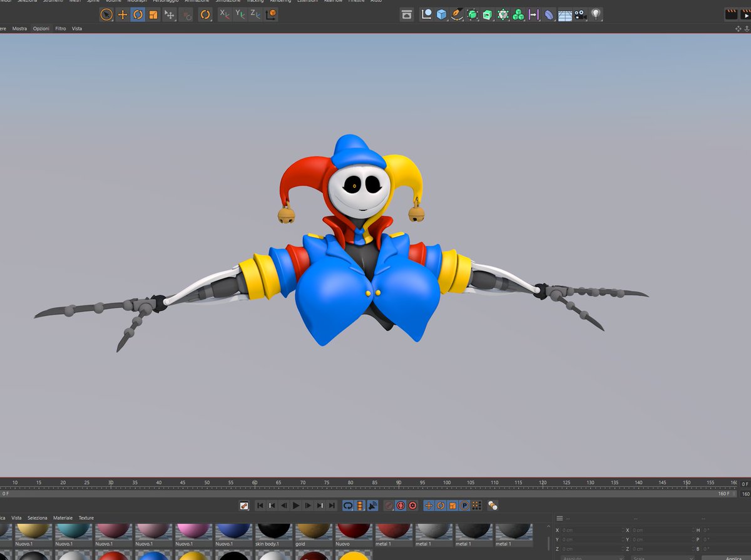Image resolution: width=751 pixels, height=560 pixels.
Task: Open the coordinate manager hamburger menu
Action: [559, 518]
